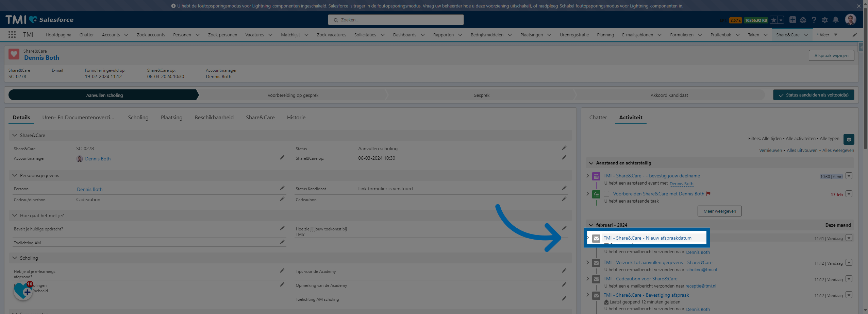Image resolution: width=868 pixels, height=314 pixels.
Task: Collapse the Persoonsgegevens section
Action: [x=15, y=175]
